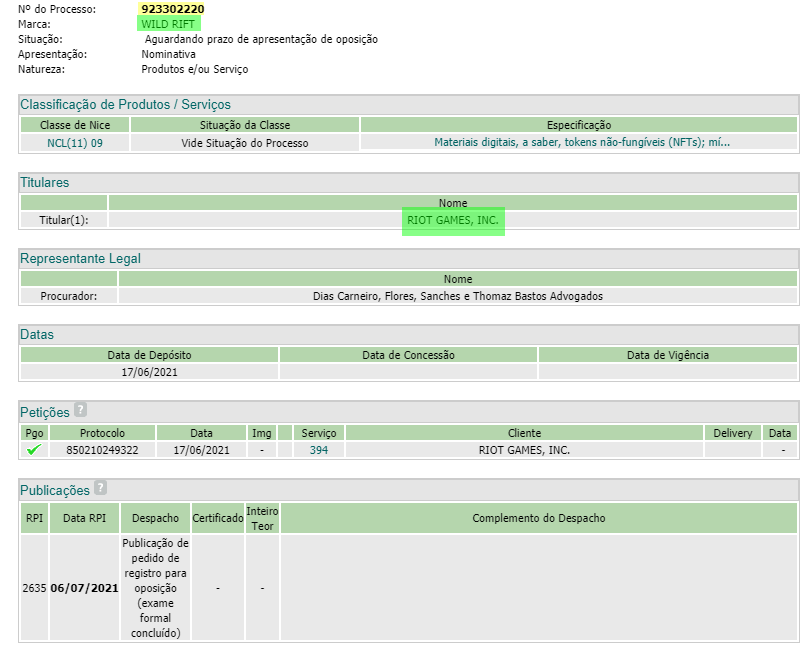Click the help icon beside Petições
This screenshot has height=654, width=811.
(x=80, y=410)
